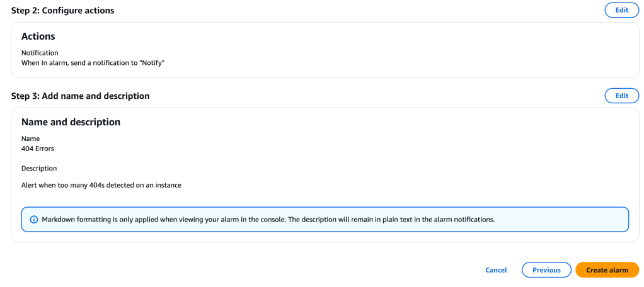Click empty space right of the Markdown notice text
The image size is (644, 287).
pyautogui.click(x=561, y=220)
